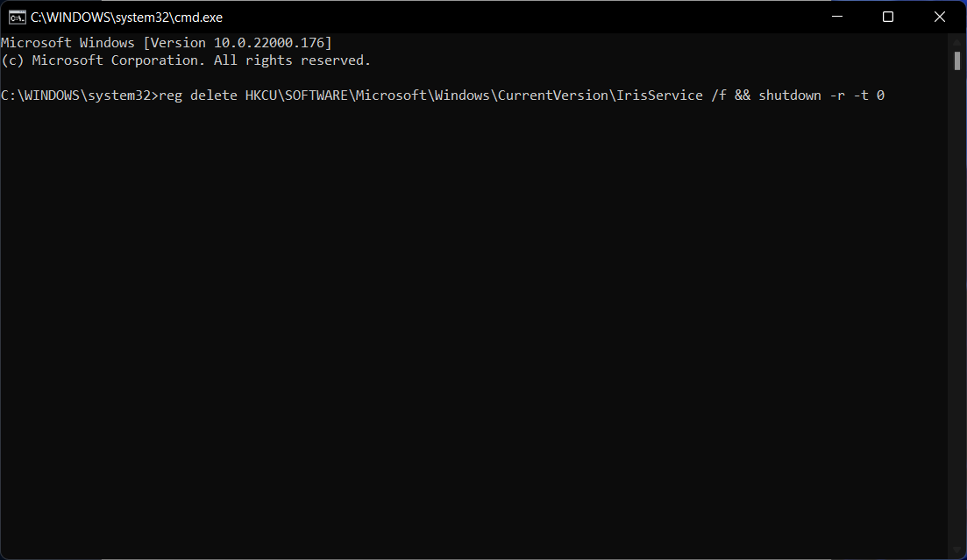Screen dimensions: 967x560
Task: Place cursor on the word 'reg'
Action: pos(171,95)
